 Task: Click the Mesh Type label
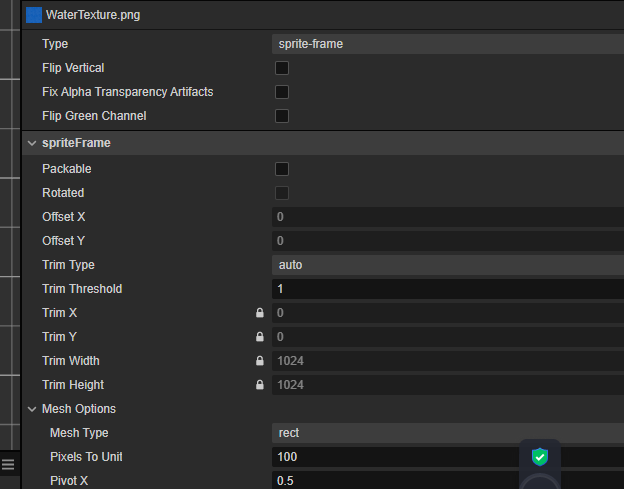(79, 433)
